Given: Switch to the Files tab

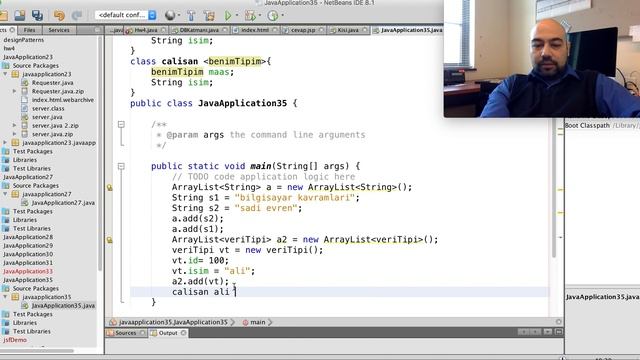Looking at the screenshot, I should click(29, 30).
